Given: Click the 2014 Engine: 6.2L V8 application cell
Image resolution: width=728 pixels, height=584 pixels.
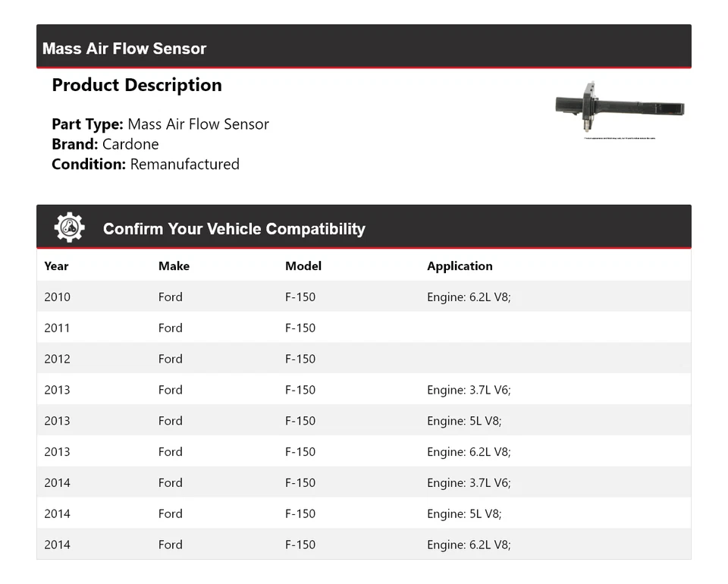Looking at the screenshot, I should click(469, 545).
